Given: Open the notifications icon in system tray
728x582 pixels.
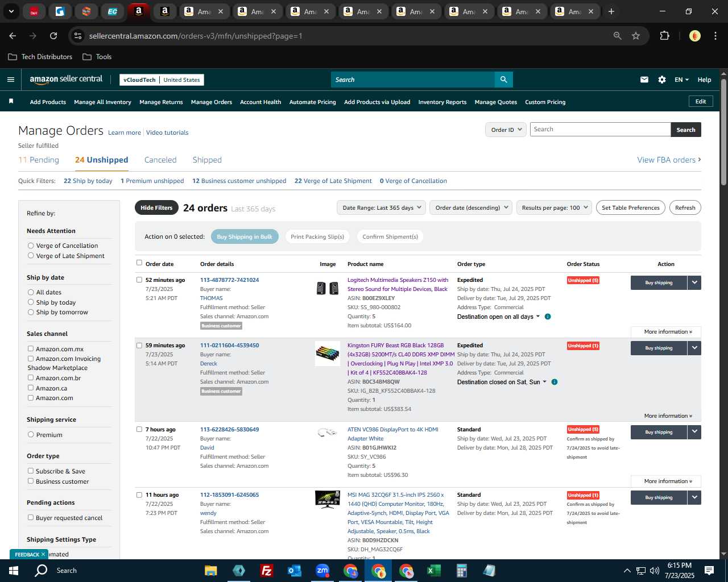Looking at the screenshot, I should (x=709, y=571).
